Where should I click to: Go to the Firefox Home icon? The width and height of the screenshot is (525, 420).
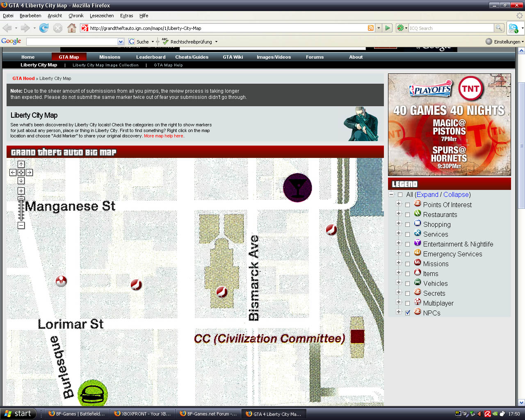[72, 28]
